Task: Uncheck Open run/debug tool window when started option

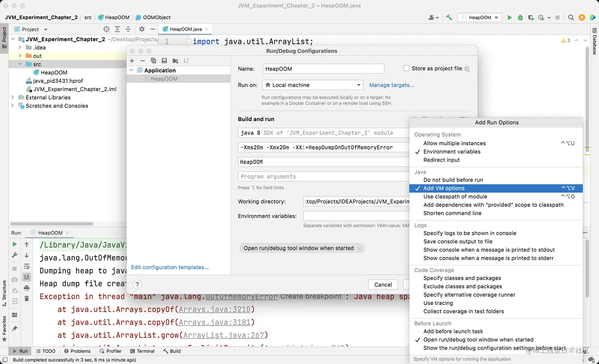Action: 496,340
